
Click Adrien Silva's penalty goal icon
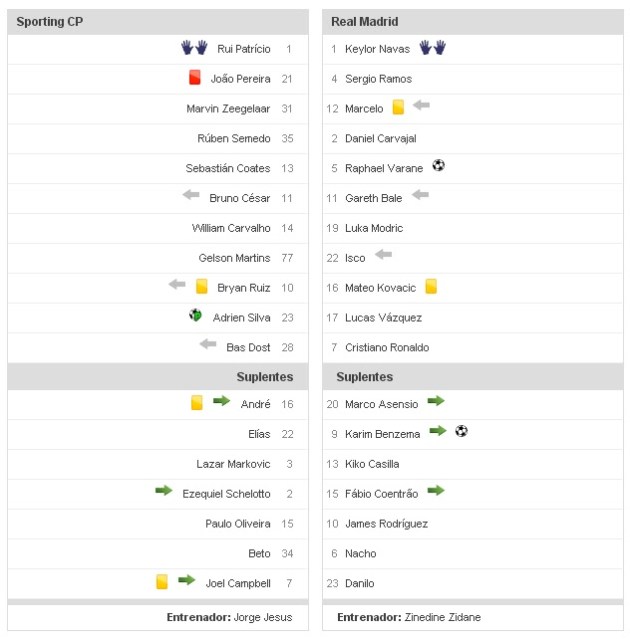pyautogui.click(x=196, y=316)
